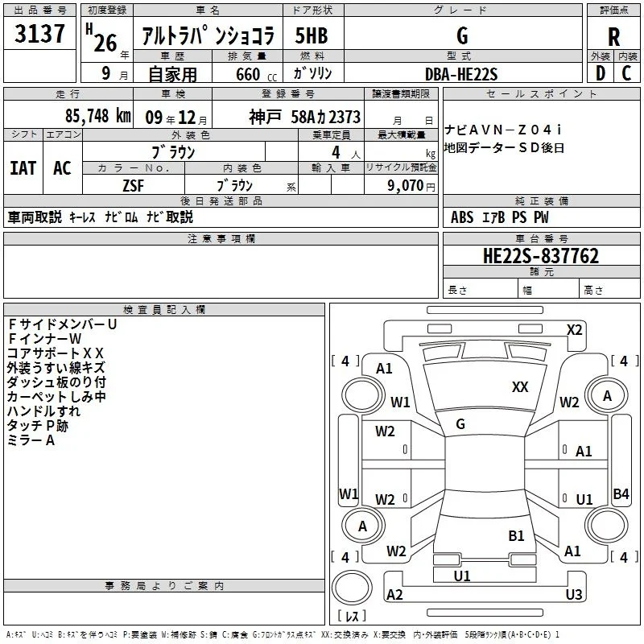Click the inspection expiry 09年12月
This screenshot has width=644, height=644.
[176, 118]
